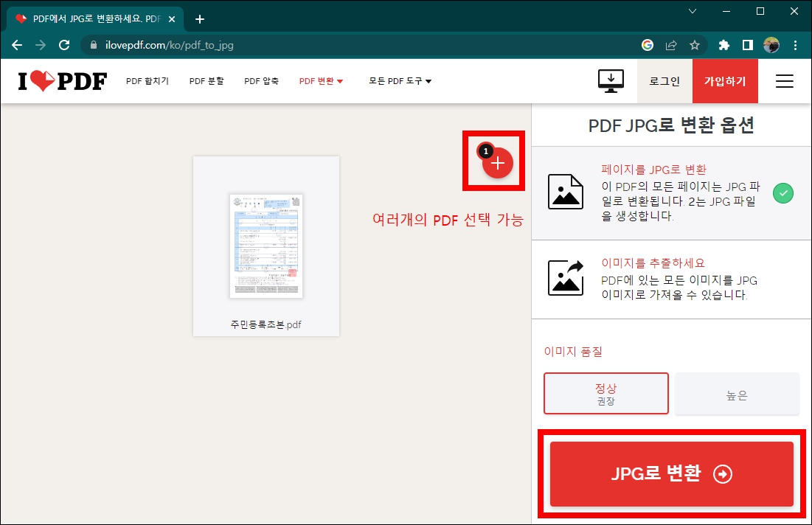Open the site hamburger menu

click(x=784, y=81)
